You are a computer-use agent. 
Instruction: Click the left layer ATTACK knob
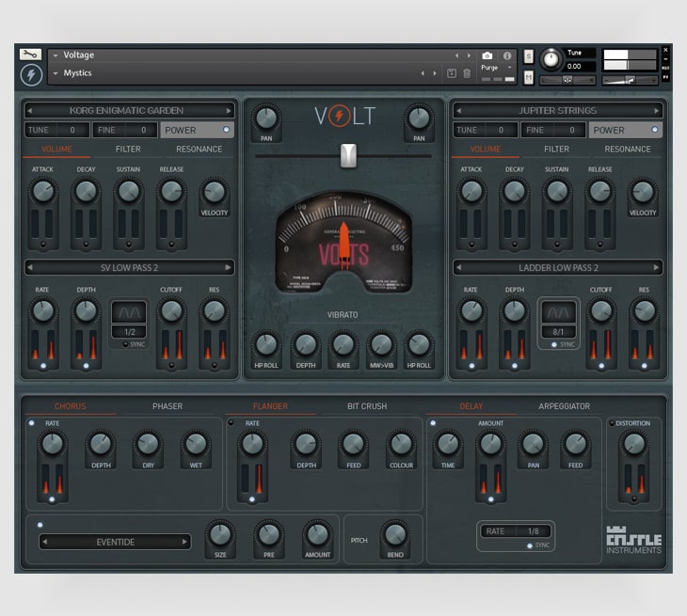[43, 191]
